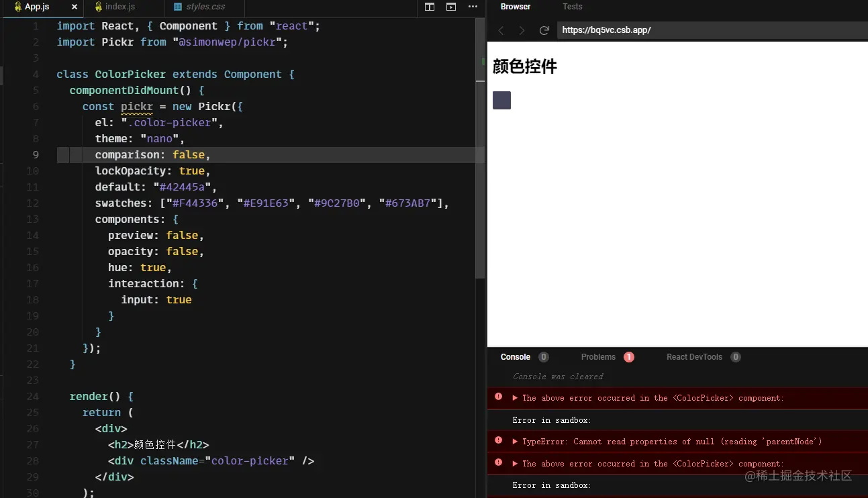Click the JavaScript file icon on index.js tab
The width and height of the screenshot is (868, 498).
tap(99, 7)
